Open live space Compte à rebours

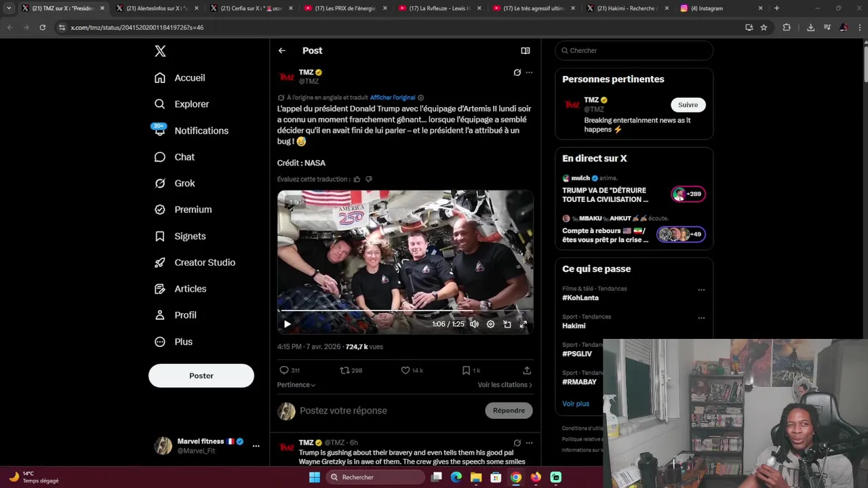click(x=634, y=230)
